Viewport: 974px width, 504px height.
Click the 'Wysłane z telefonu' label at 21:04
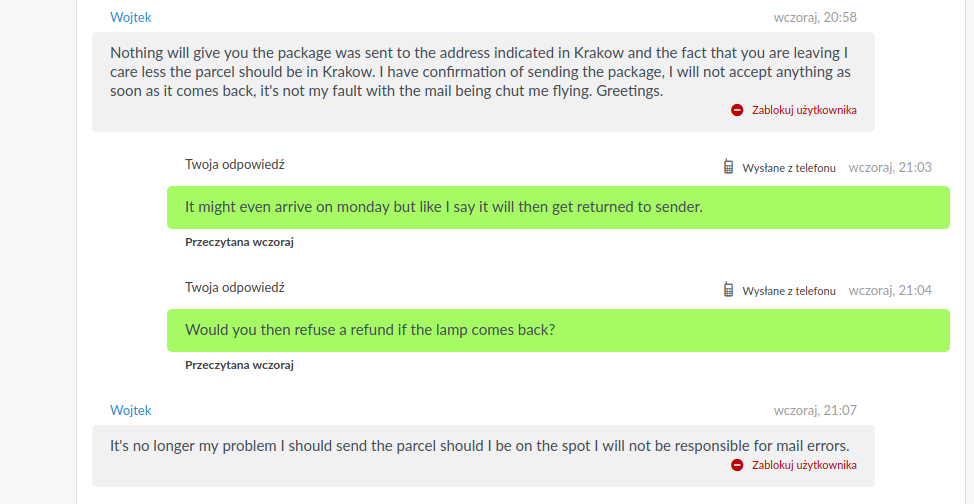tap(789, 291)
